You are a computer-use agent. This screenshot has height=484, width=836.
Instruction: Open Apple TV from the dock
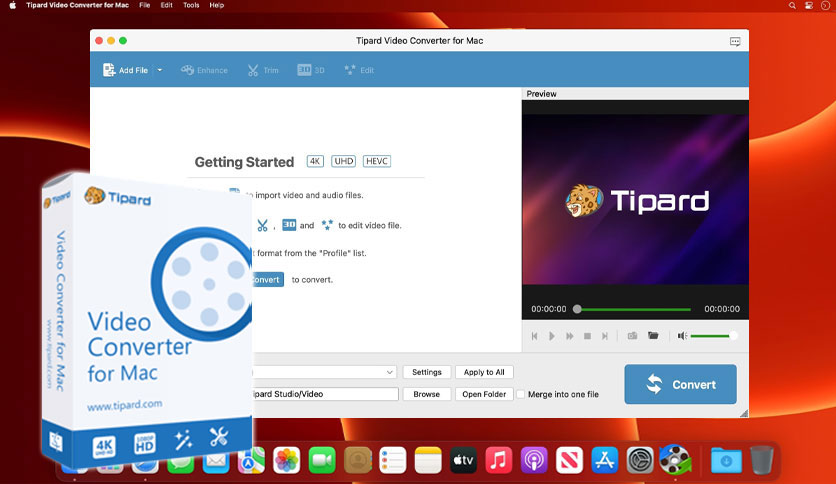pyautogui.click(x=463, y=460)
